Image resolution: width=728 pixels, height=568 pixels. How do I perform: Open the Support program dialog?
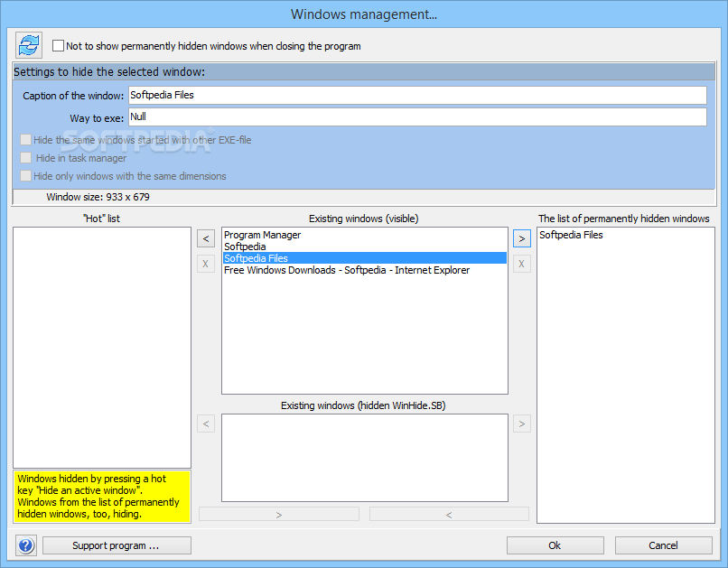pyautogui.click(x=117, y=545)
